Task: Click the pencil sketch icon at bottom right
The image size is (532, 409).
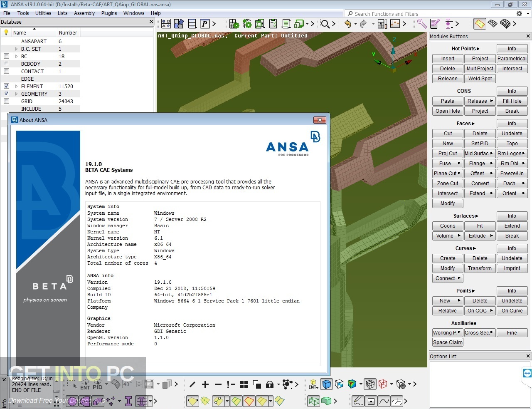Action: 358,401
